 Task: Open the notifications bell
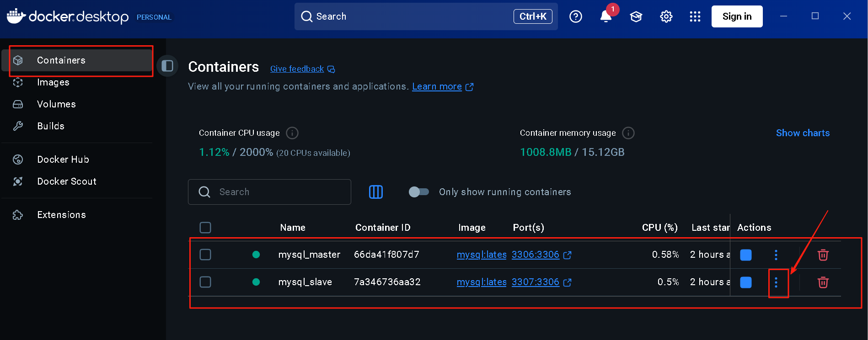pos(605,17)
